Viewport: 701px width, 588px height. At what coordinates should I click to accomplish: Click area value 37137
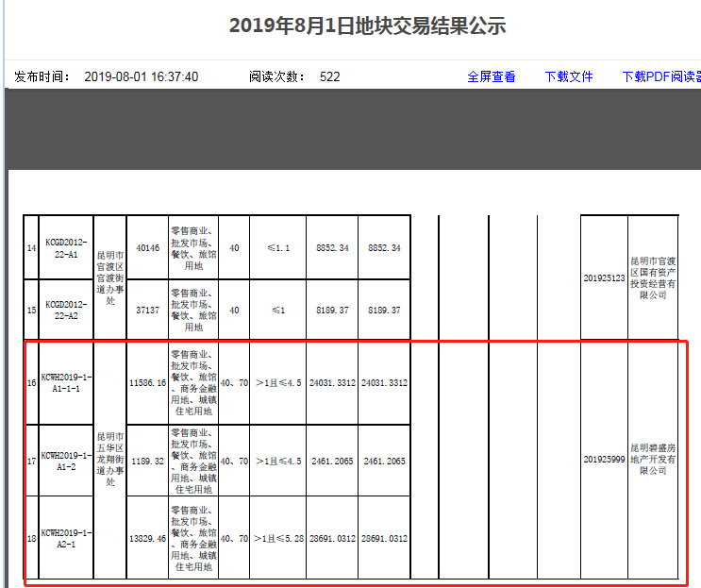(147, 310)
